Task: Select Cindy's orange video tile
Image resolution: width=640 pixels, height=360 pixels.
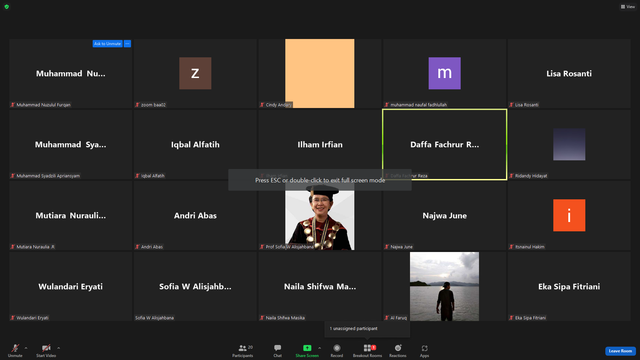Action: [x=320, y=73]
